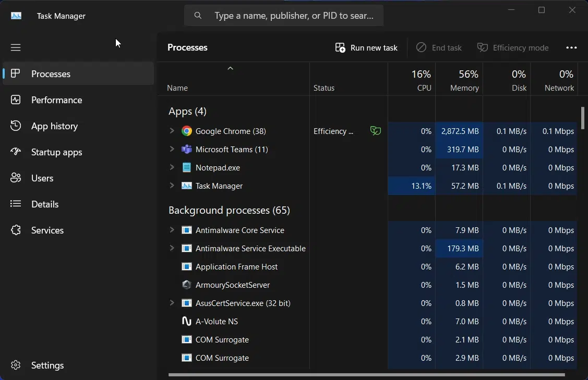
Task: Click the Application Frame Host icon
Action: [x=186, y=266]
